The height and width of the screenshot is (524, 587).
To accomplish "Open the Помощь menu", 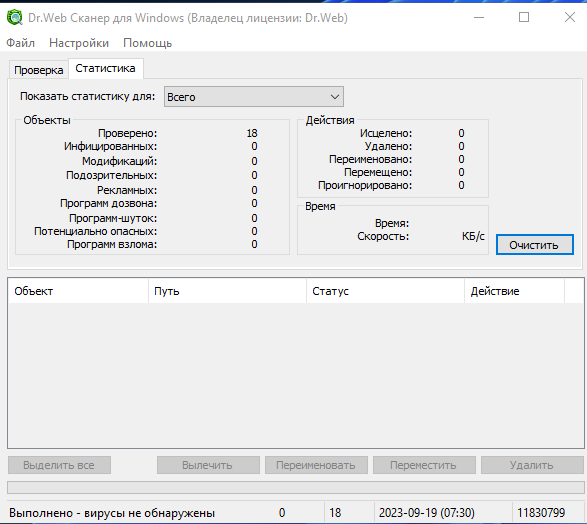I will pyautogui.click(x=147, y=43).
